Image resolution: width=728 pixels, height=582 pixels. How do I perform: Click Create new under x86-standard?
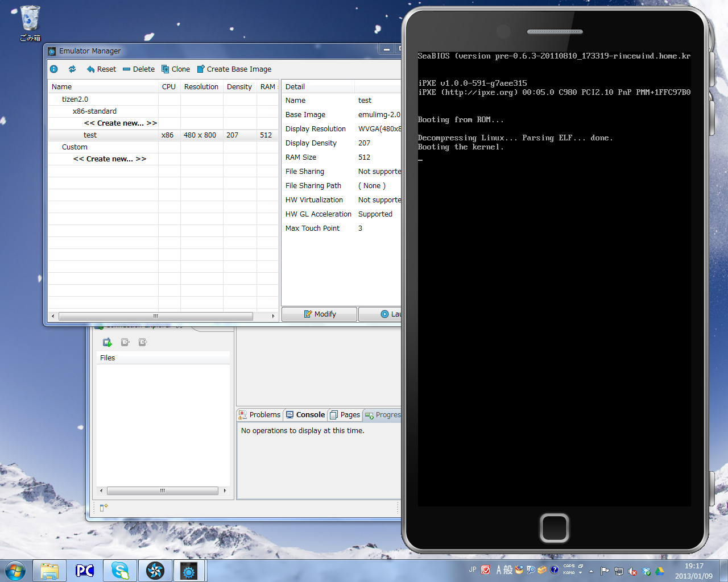[121, 123]
